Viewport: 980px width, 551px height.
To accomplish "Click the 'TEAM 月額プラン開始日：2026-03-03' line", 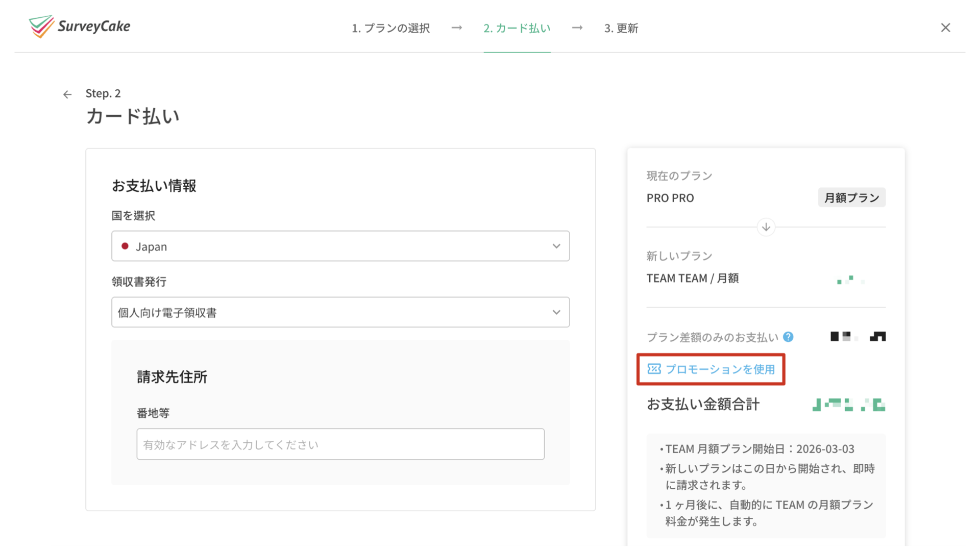I will click(759, 449).
